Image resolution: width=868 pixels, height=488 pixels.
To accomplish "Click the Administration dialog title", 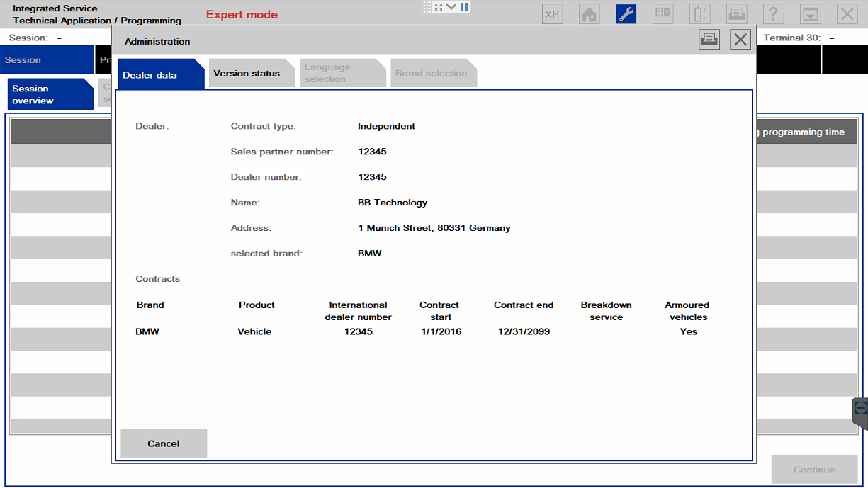I will [157, 42].
